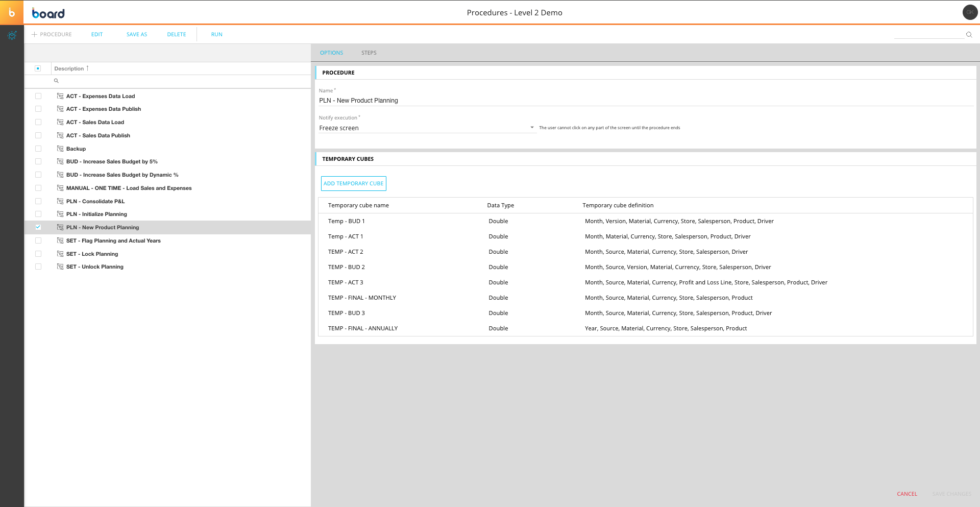Click the Description column header
The height and width of the screenshot is (507, 980).
click(69, 68)
